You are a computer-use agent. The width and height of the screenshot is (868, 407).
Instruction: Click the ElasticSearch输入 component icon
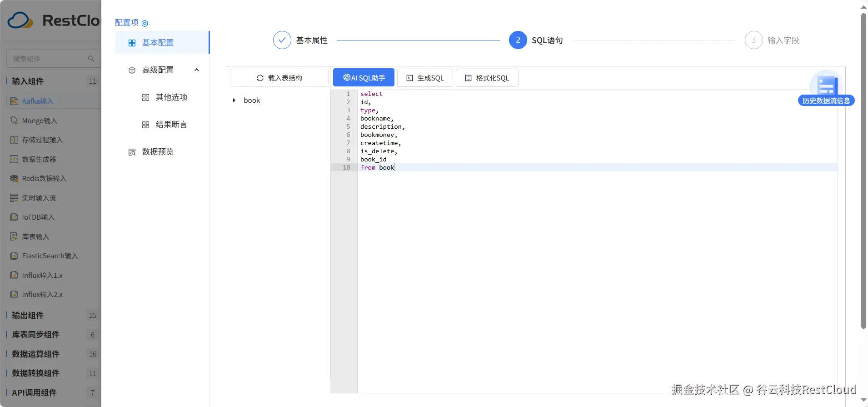tap(14, 256)
